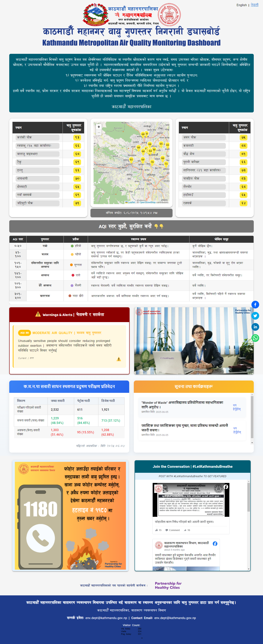Click the social feed scroll-down arrow

tap(249, 569)
